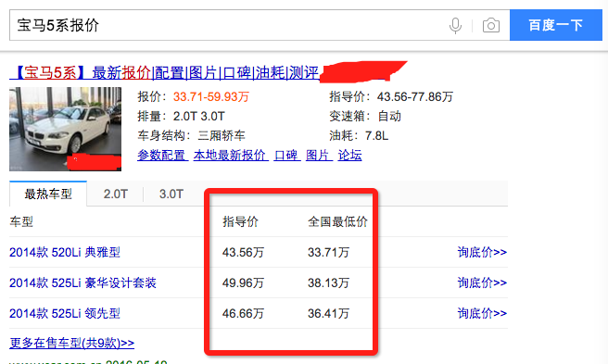Click the 43.56万 guide price cell

(243, 252)
